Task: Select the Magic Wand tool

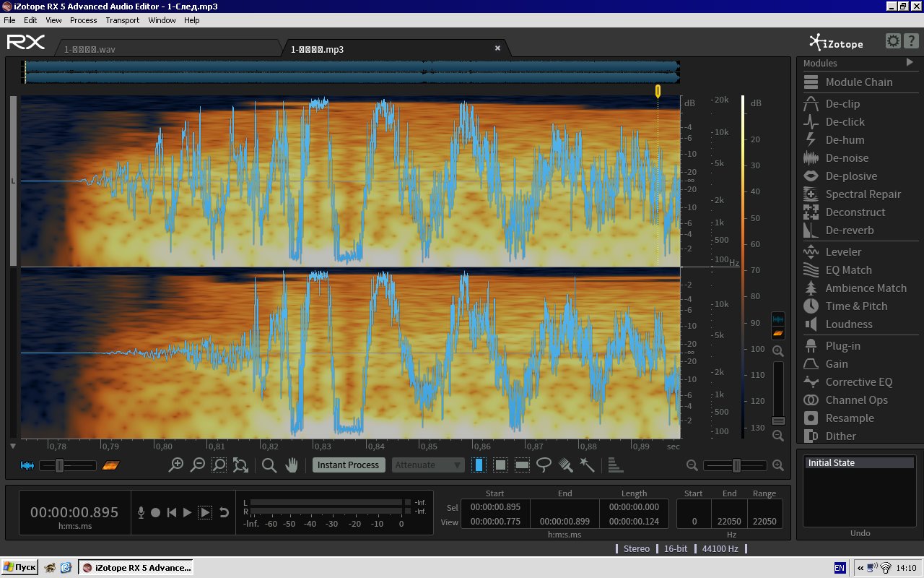Action: [x=588, y=465]
